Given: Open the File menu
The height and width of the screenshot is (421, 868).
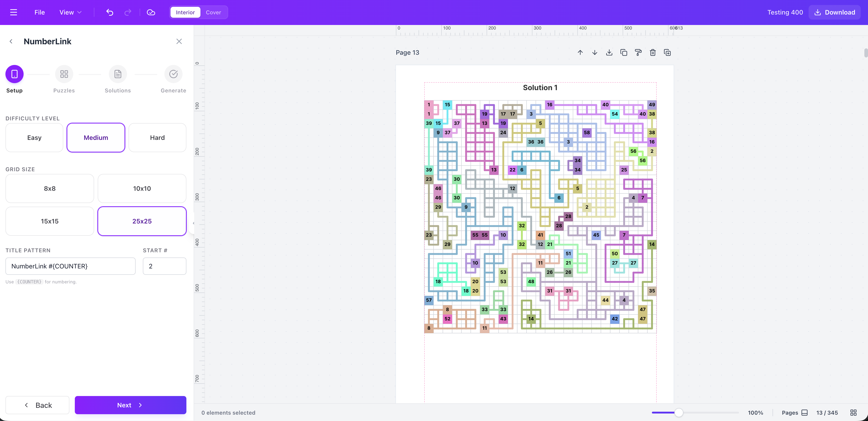Looking at the screenshot, I should [39, 12].
